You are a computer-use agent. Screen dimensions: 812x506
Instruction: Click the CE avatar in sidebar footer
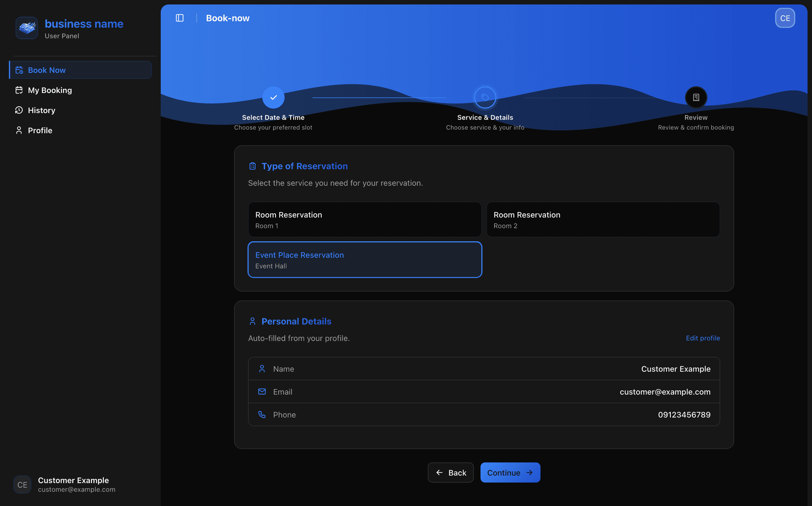pos(22,484)
